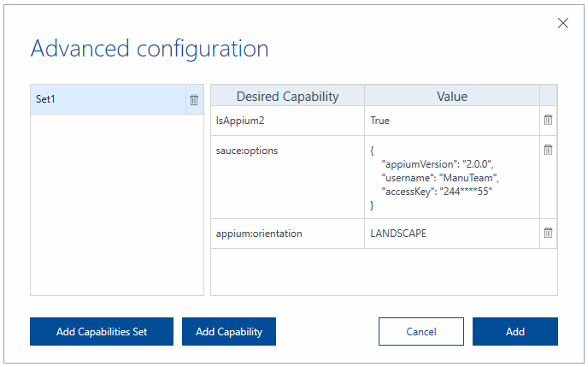Delete the IsAppium2 capability row

tap(548, 121)
